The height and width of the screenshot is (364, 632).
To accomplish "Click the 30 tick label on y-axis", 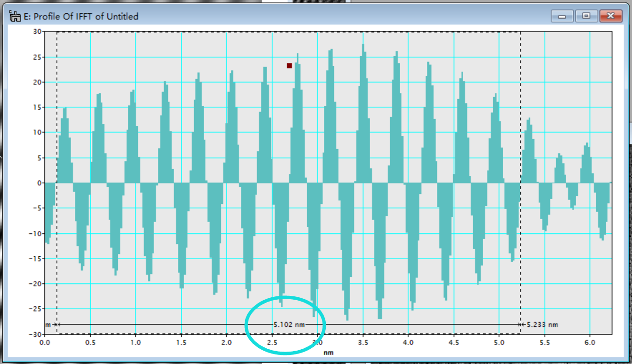I will [37, 31].
